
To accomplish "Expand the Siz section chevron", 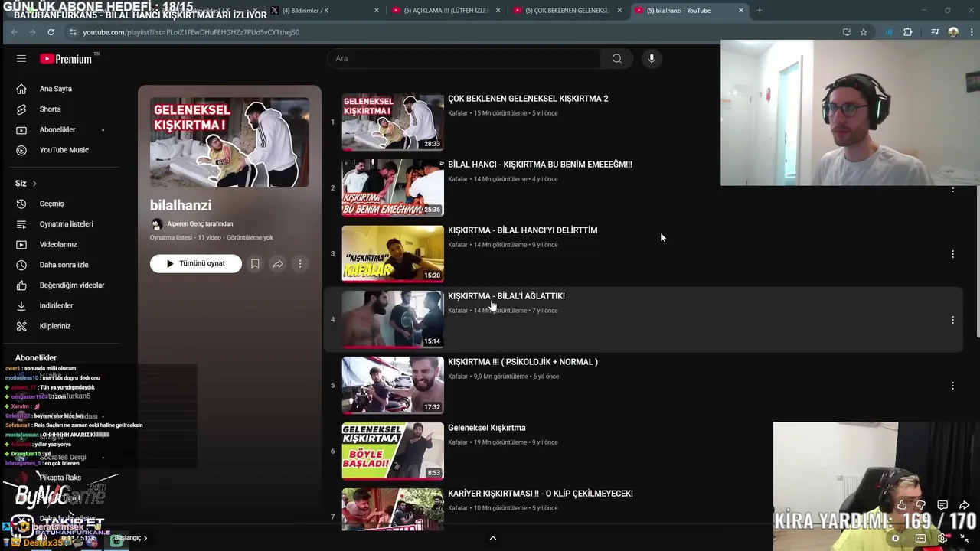I will click(x=34, y=184).
